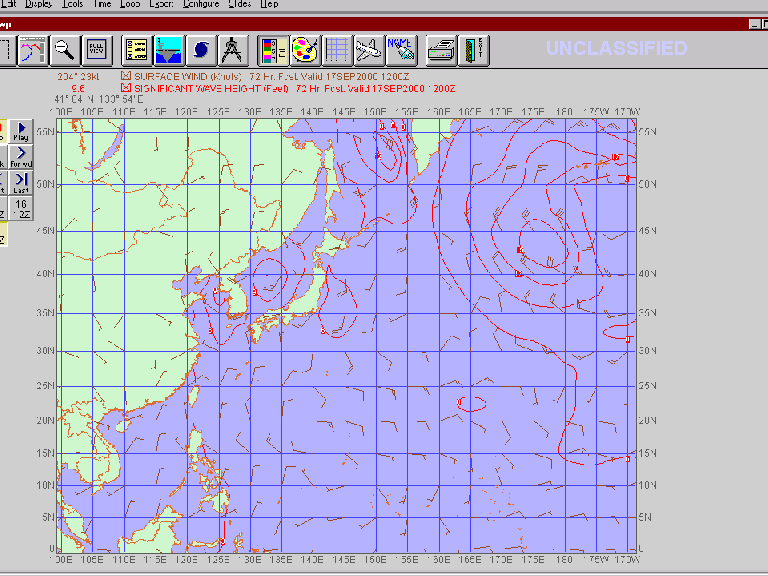Step to the Last time frame
Viewport: 768px width, 576px height.
21,183
